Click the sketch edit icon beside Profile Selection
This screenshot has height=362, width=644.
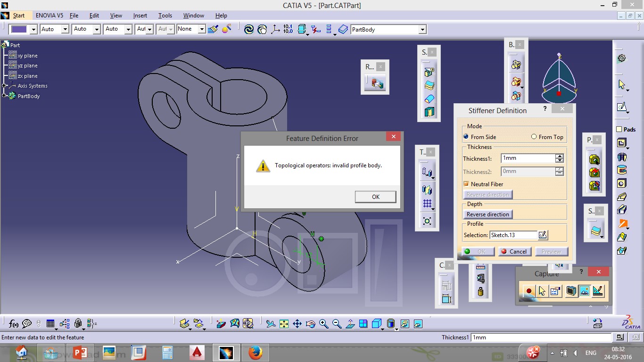coord(543,235)
